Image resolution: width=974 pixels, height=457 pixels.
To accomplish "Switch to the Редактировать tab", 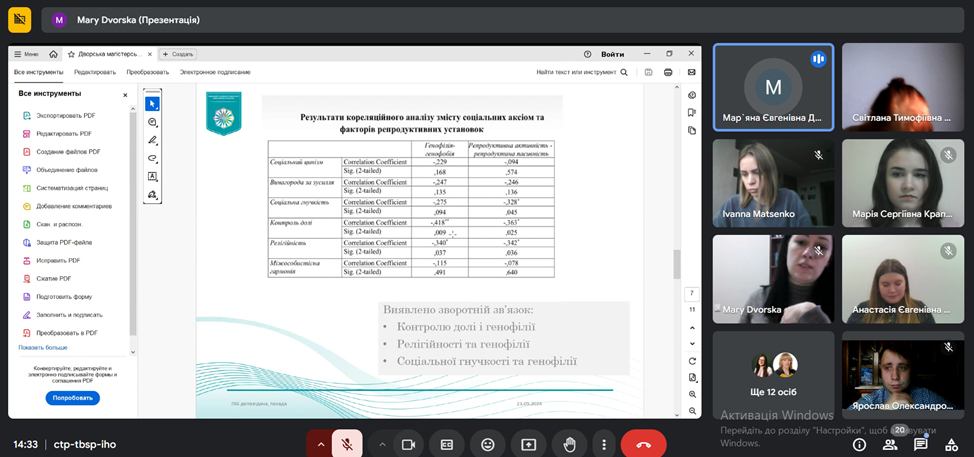I will pyautogui.click(x=95, y=72).
